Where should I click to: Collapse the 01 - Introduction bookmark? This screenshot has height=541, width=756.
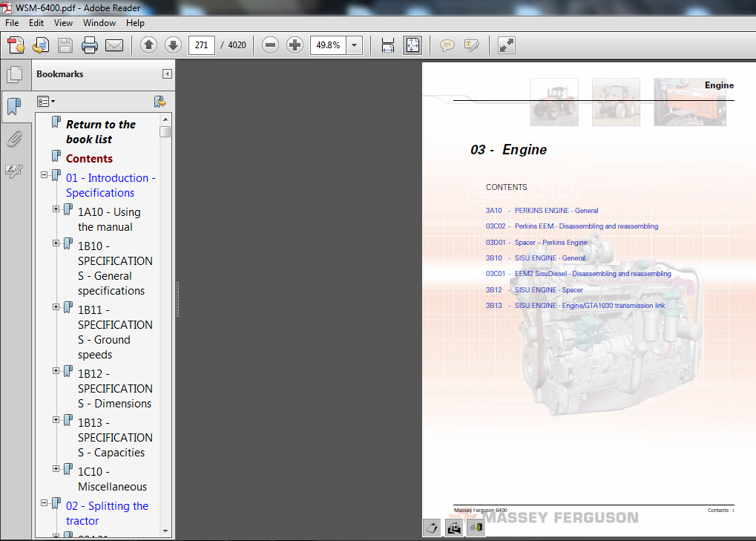(x=45, y=174)
